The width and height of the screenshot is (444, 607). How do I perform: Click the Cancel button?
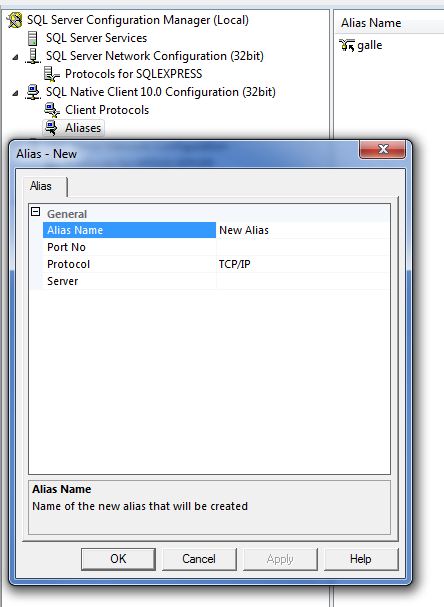(x=199, y=559)
